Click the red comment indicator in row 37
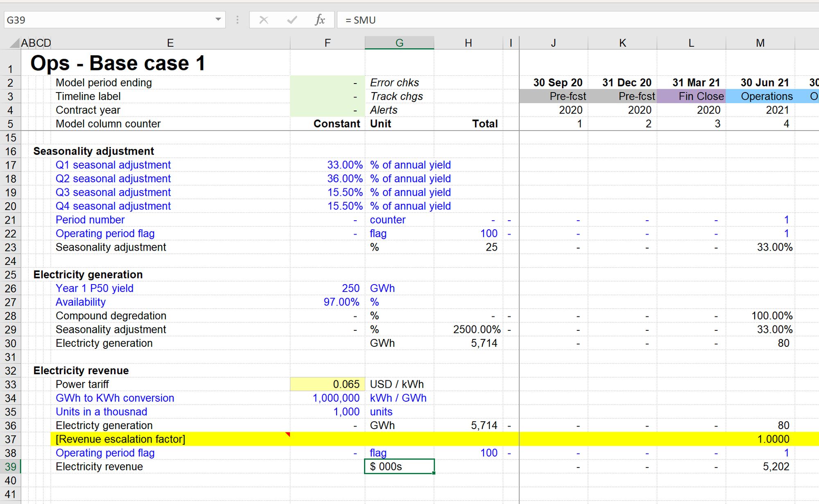This screenshot has width=819, height=504. tap(288, 434)
